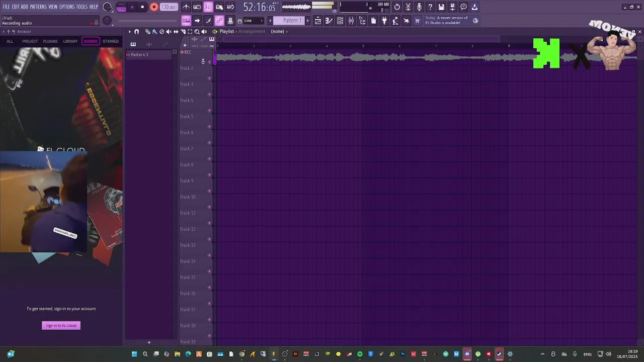The height and width of the screenshot is (362, 644).
Task: Open the TOOLS menu
Action: click(82, 7)
